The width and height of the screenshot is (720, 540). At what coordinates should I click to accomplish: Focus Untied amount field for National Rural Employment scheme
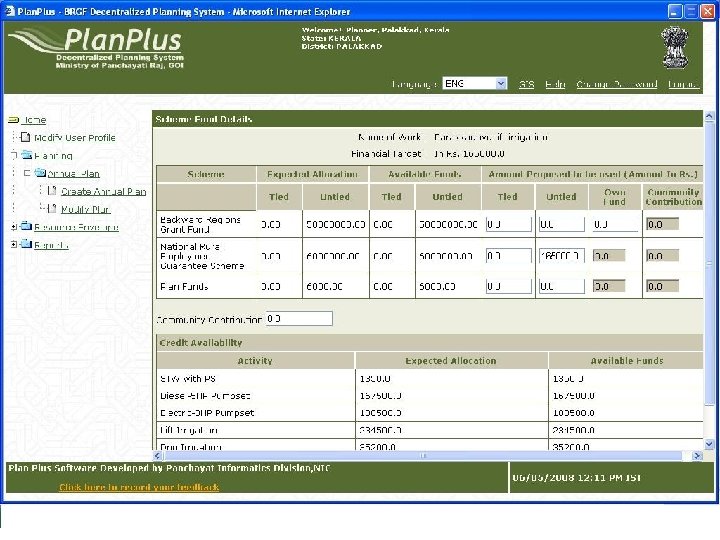(561, 255)
